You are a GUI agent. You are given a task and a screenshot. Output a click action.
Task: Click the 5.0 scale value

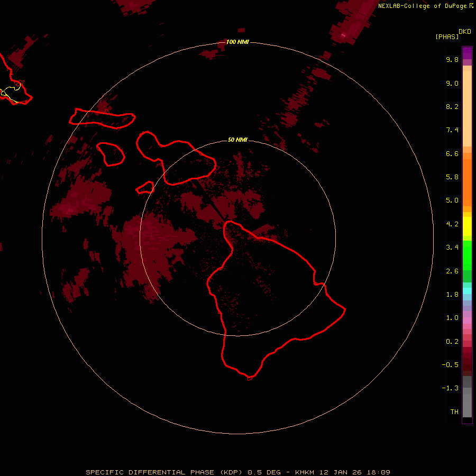point(452,200)
